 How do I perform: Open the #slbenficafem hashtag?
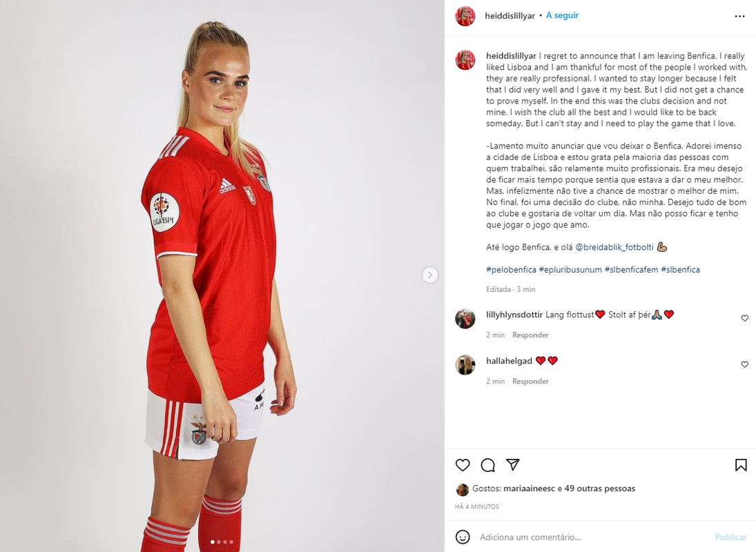(631, 270)
